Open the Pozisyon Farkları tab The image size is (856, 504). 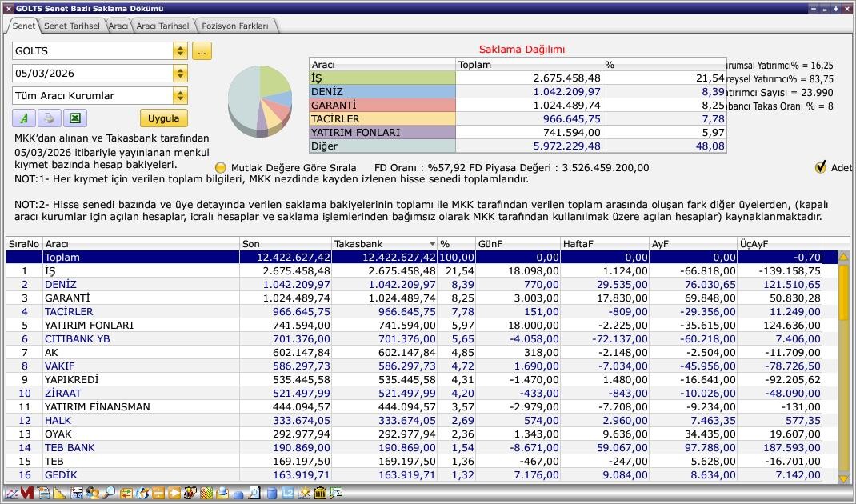[x=235, y=26]
